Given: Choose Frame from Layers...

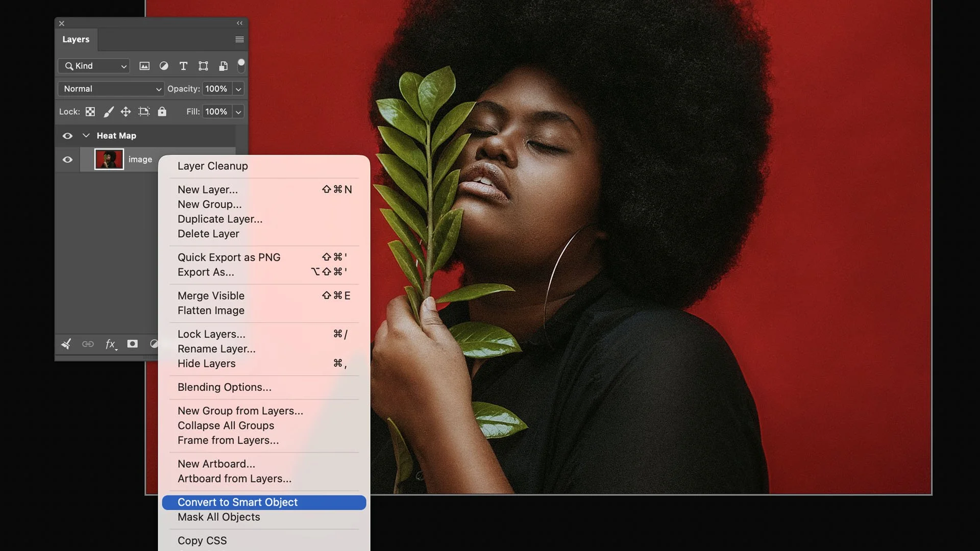Looking at the screenshot, I should click(x=264, y=441).
